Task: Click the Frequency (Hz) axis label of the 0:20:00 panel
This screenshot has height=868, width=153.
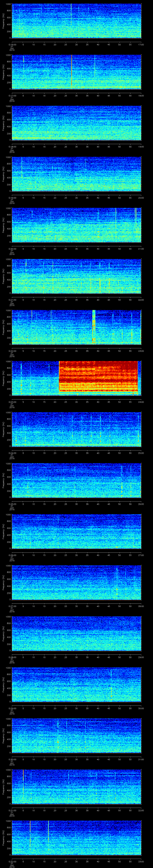Action: click(3, 225)
